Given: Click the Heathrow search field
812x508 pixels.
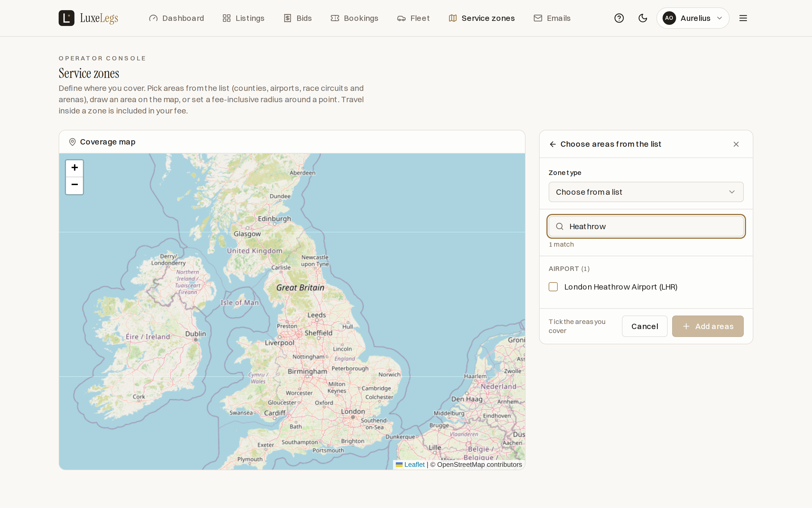Looking at the screenshot, I should point(646,226).
